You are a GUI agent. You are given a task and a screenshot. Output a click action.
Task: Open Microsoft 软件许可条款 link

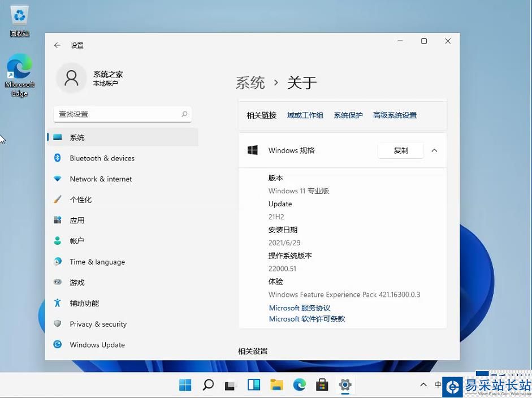coord(307,319)
